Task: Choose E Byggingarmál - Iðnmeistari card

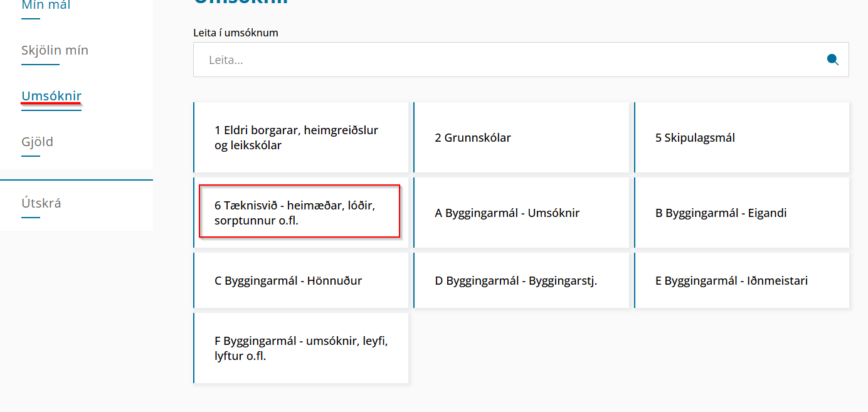Action: click(x=741, y=280)
